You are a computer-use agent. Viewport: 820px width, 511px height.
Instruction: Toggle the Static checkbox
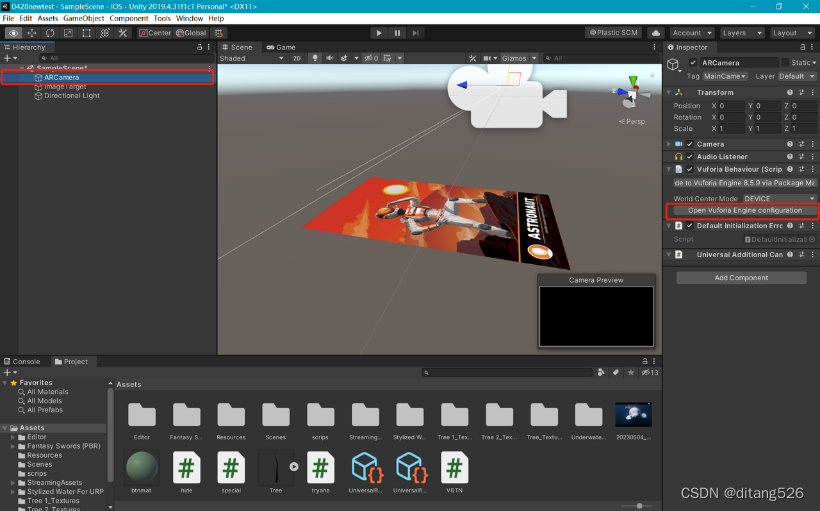pyautogui.click(x=785, y=62)
